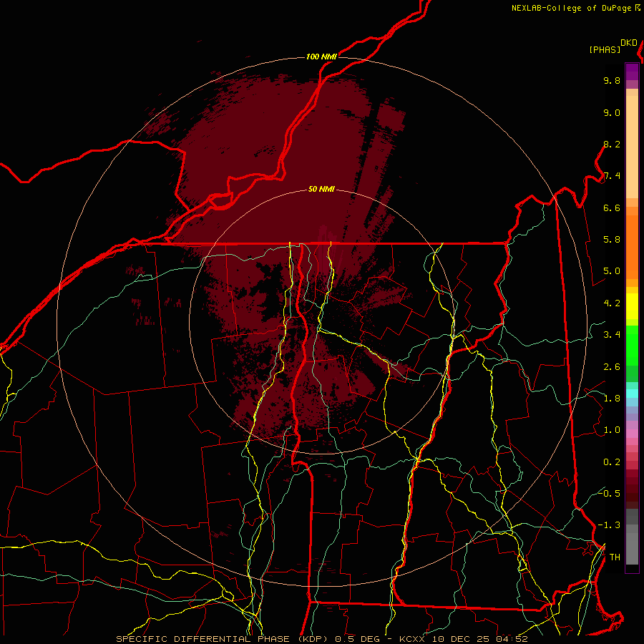Click the -1.3 legend value

coord(609,525)
